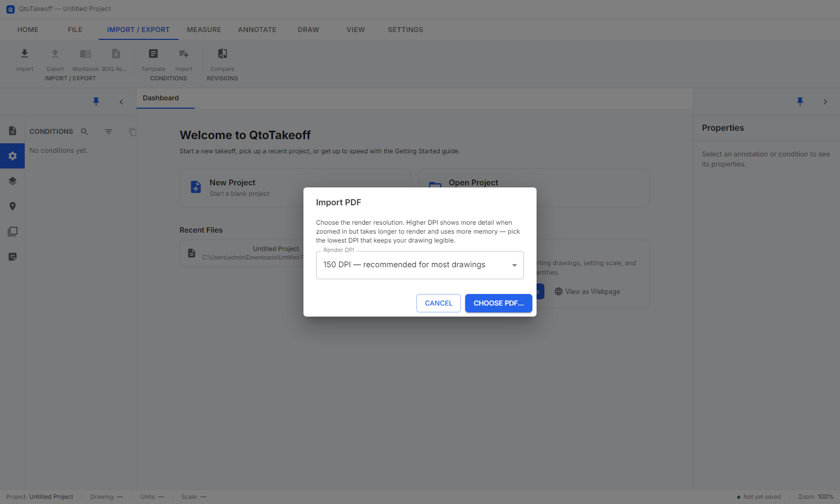Switch to the FILE tab
The height and width of the screenshot is (504, 840).
[x=75, y=30]
